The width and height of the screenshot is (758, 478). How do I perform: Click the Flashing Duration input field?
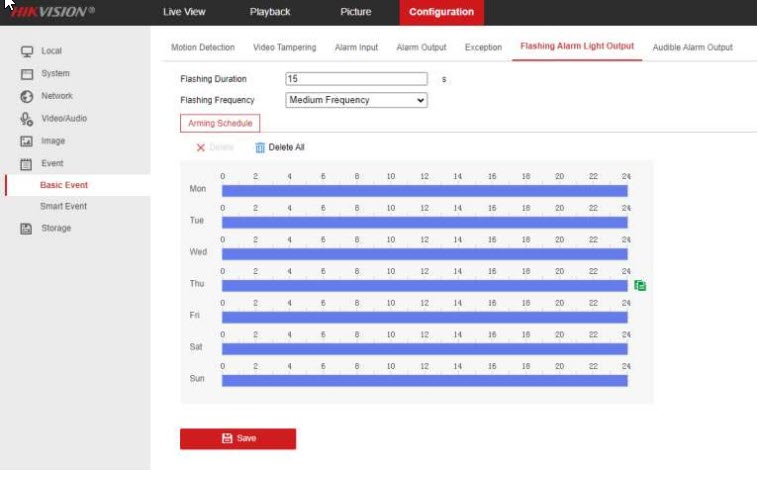pyautogui.click(x=356, y=78)
